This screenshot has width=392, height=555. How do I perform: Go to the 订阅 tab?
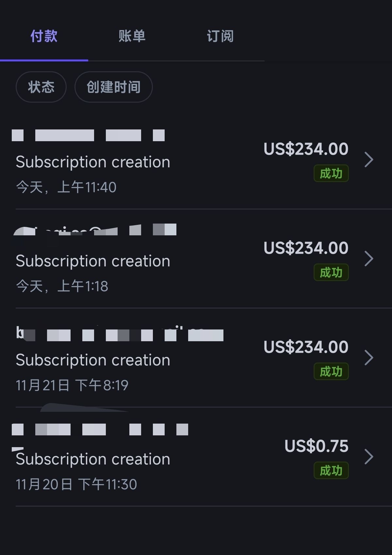(x=220, y=36)
